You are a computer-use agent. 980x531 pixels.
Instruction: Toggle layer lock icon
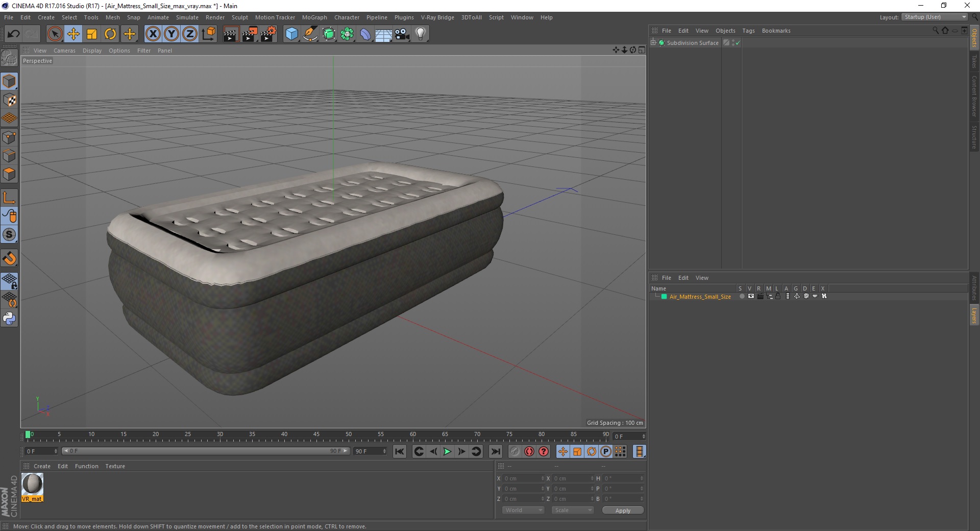[x=778, y=296]
